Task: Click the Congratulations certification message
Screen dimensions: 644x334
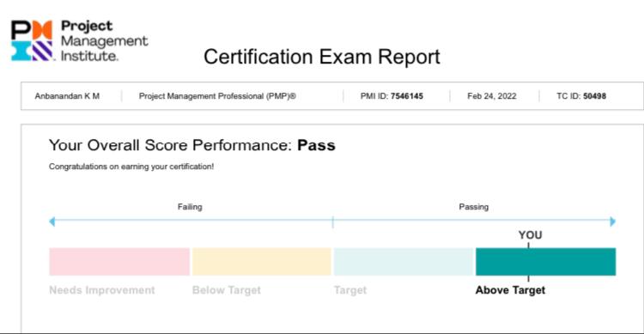Action: tap(131, 167)
